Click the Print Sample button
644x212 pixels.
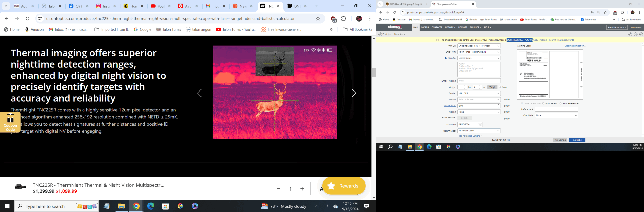pos(560,140)
